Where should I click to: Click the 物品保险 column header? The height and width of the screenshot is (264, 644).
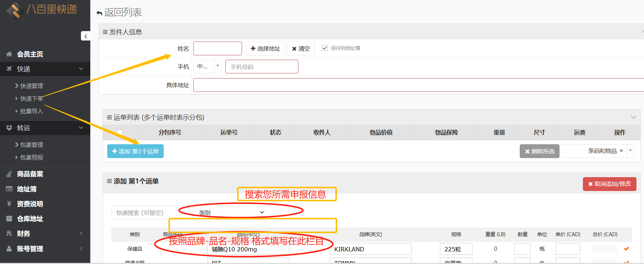coord(446,132)
